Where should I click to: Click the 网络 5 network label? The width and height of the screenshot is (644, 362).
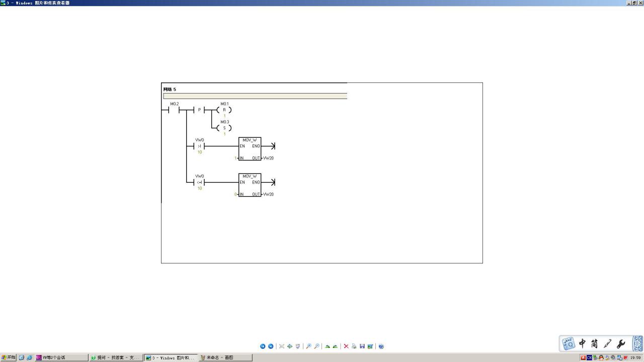(x=170, y=89)
